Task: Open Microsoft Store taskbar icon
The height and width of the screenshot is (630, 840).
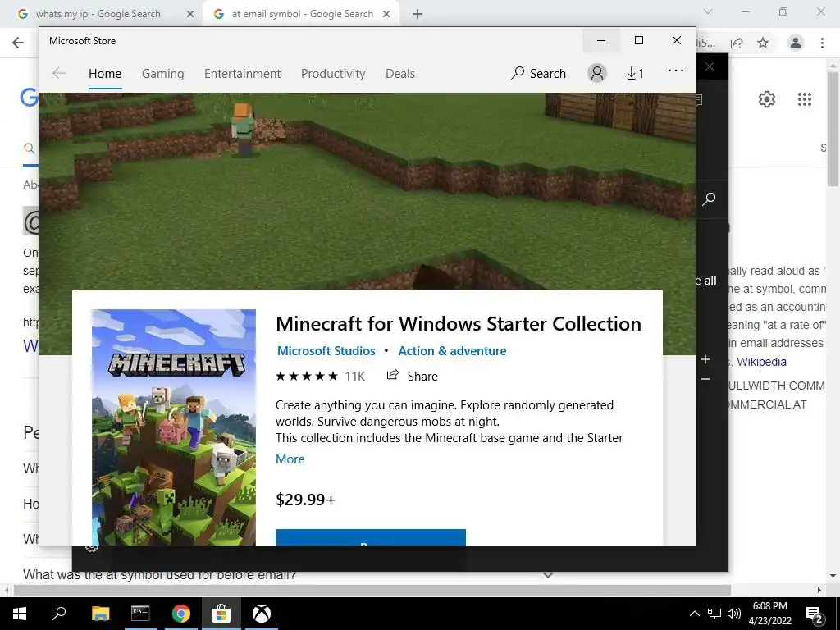Action: click(221, 614)
